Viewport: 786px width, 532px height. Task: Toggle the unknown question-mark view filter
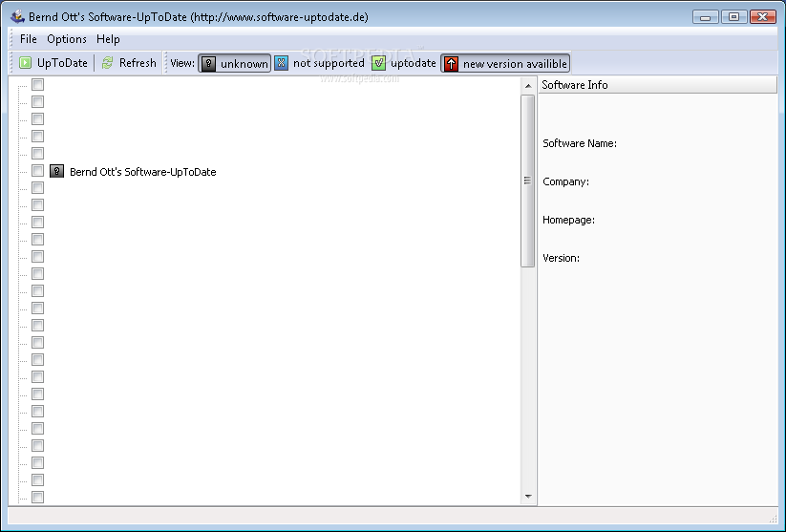pyautogui.click(x=234, y=63)
